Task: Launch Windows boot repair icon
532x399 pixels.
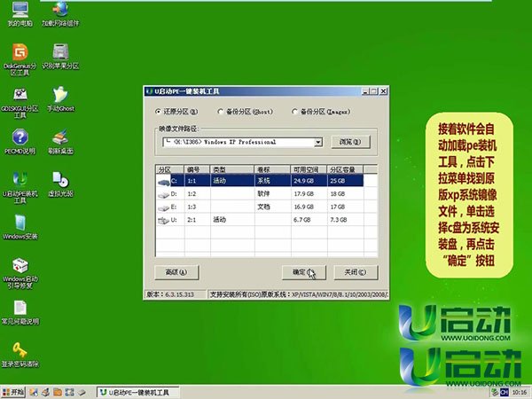Action: tap(20, 273)
